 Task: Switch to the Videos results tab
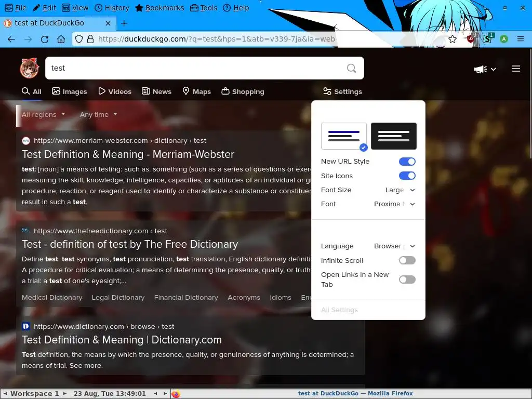[x=115, y=91]
